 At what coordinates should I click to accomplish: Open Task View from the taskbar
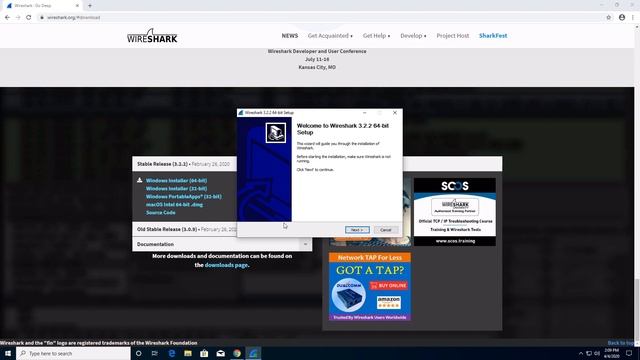pos(155,353)
